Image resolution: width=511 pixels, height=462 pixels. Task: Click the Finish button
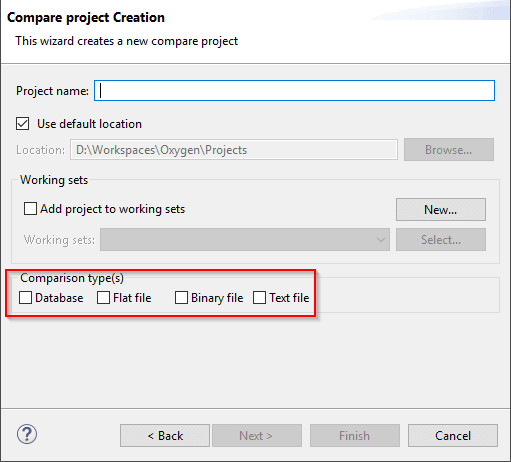355,436
